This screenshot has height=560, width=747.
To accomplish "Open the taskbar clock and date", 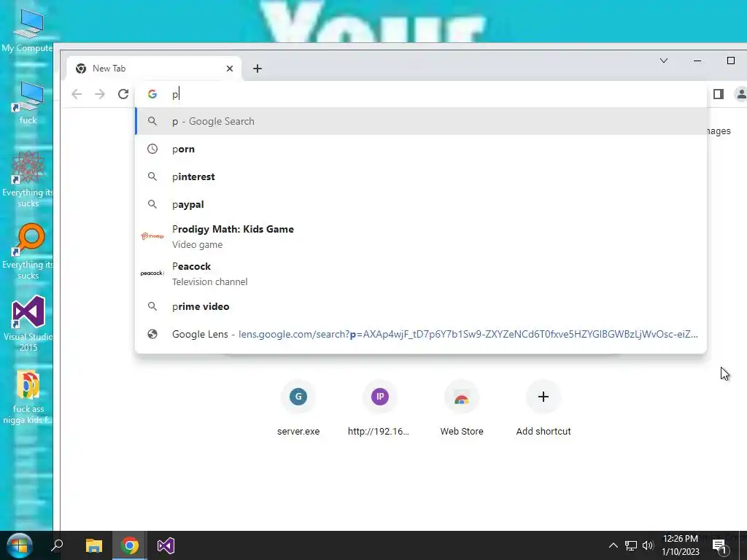I will (x=681, y=545).
